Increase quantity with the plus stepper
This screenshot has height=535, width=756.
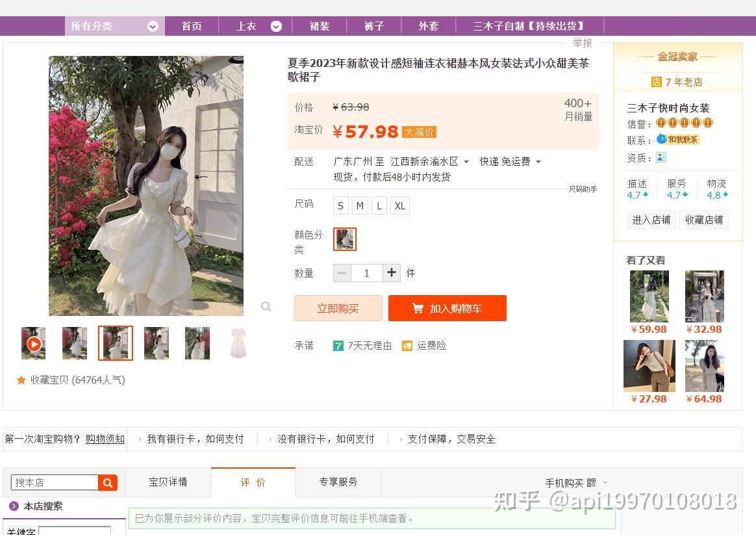click(x=391, y=272)
